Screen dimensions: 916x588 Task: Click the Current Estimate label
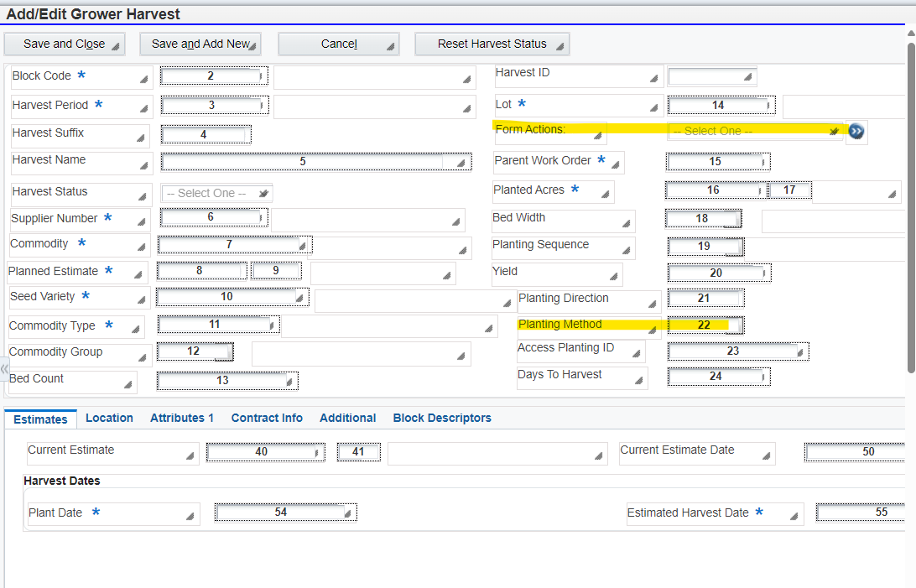pos(70,450)
